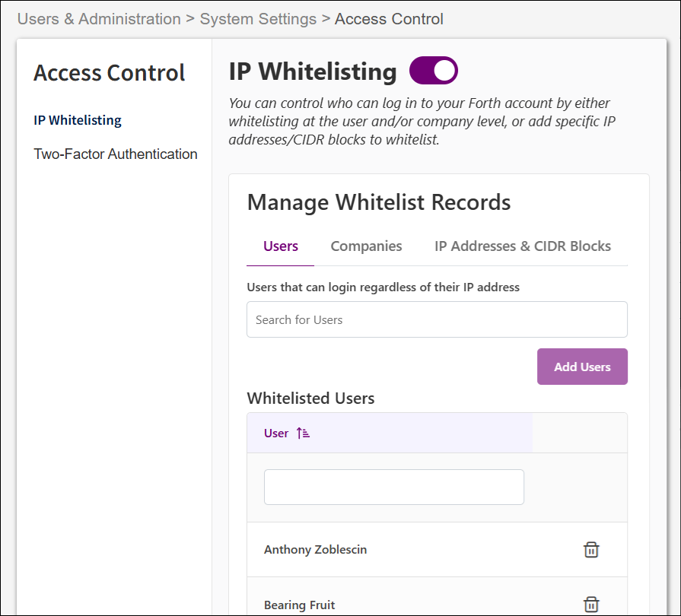Click the Add Users button
681x616 pixels.
pos(582,367)
